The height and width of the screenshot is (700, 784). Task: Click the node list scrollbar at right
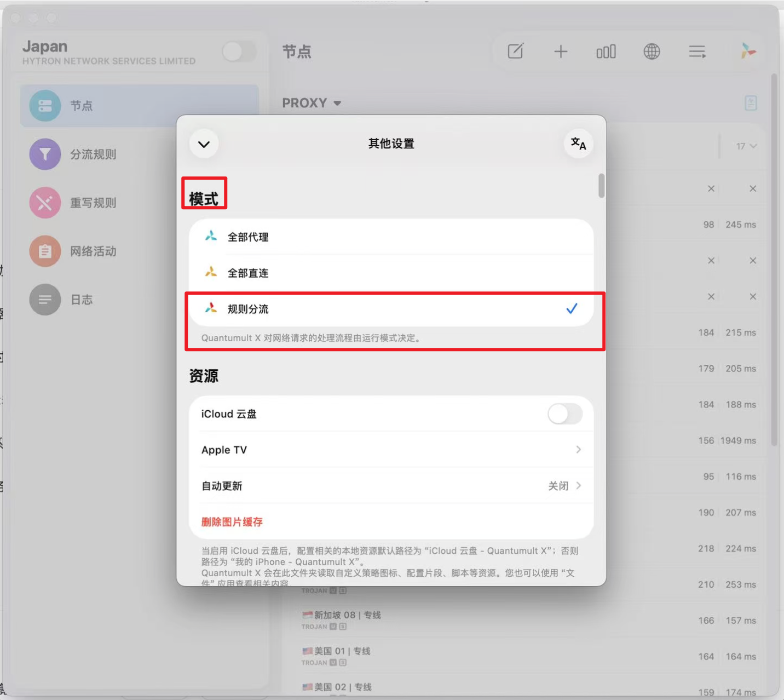(774, 260)
